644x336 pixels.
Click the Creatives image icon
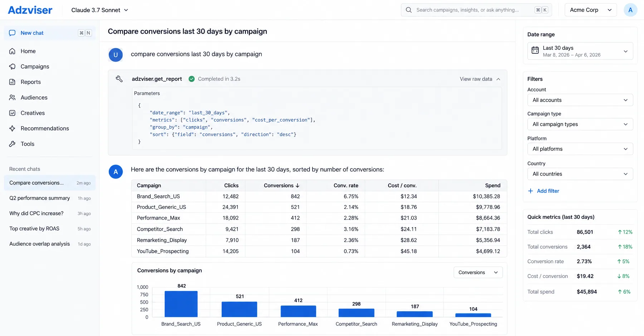[x=12, y=113]
